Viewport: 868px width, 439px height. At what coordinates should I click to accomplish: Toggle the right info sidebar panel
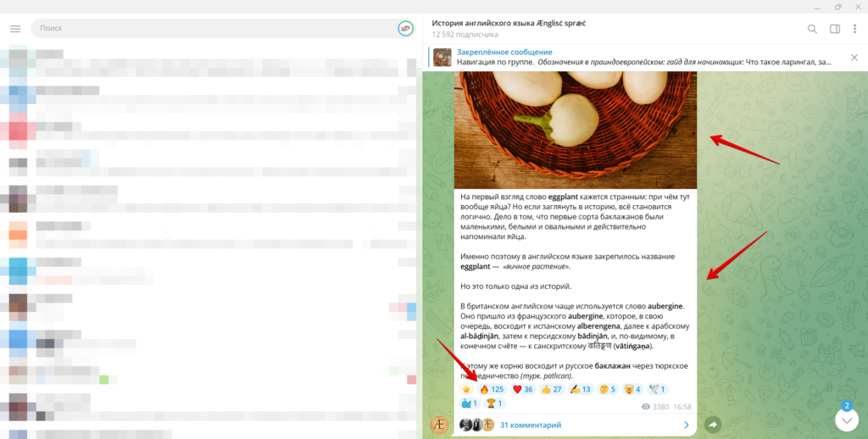(835, 29)
